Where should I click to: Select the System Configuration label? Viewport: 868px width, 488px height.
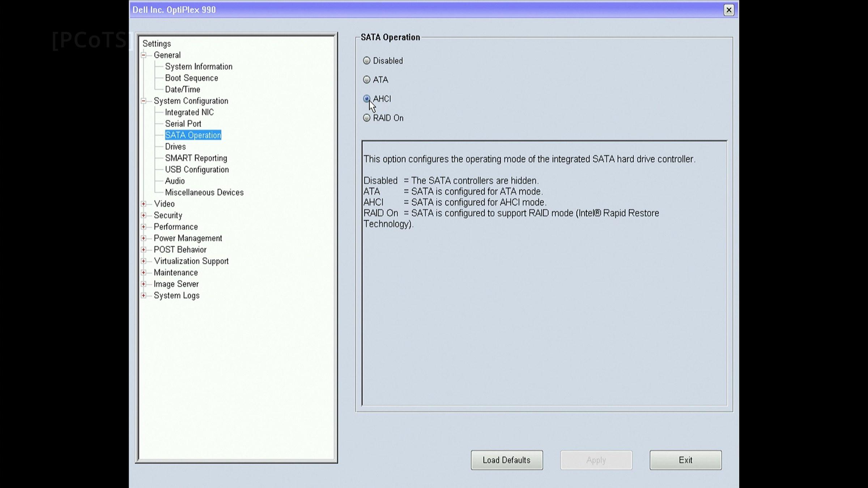tap(191, 101)
